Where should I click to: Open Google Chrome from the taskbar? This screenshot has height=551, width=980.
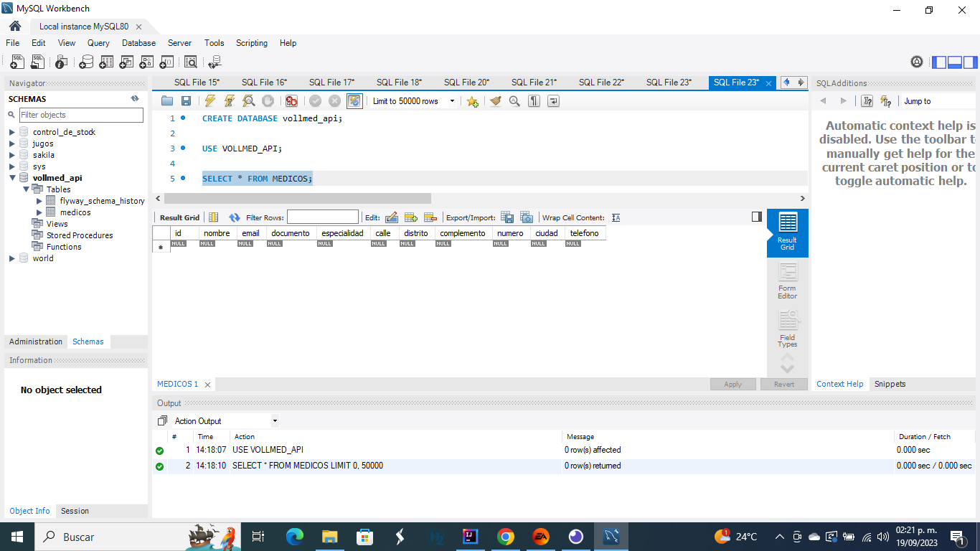506,537
